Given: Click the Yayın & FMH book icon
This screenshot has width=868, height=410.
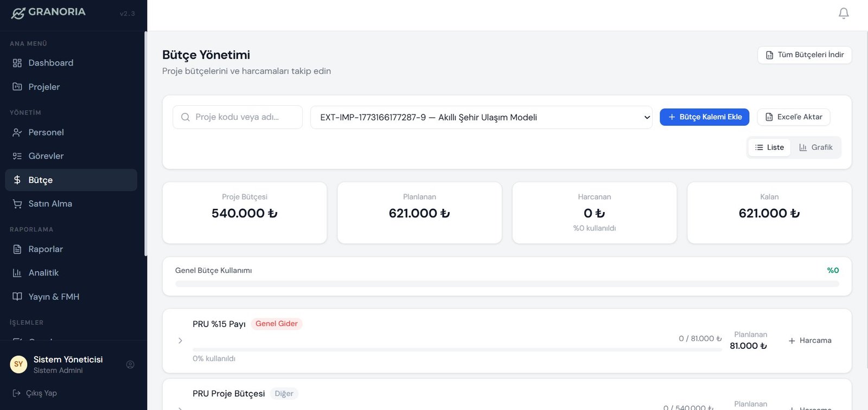Looking at the screenshot, I should (x=17, y=297).
